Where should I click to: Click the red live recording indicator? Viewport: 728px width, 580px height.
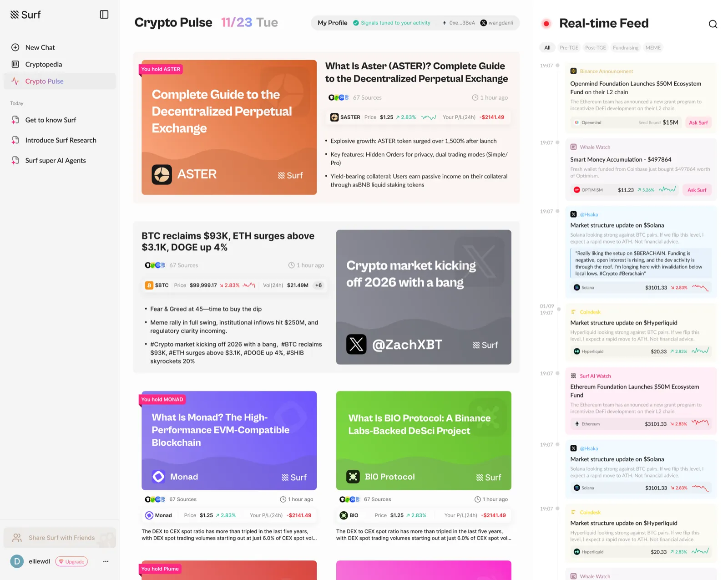coord(546,24)
